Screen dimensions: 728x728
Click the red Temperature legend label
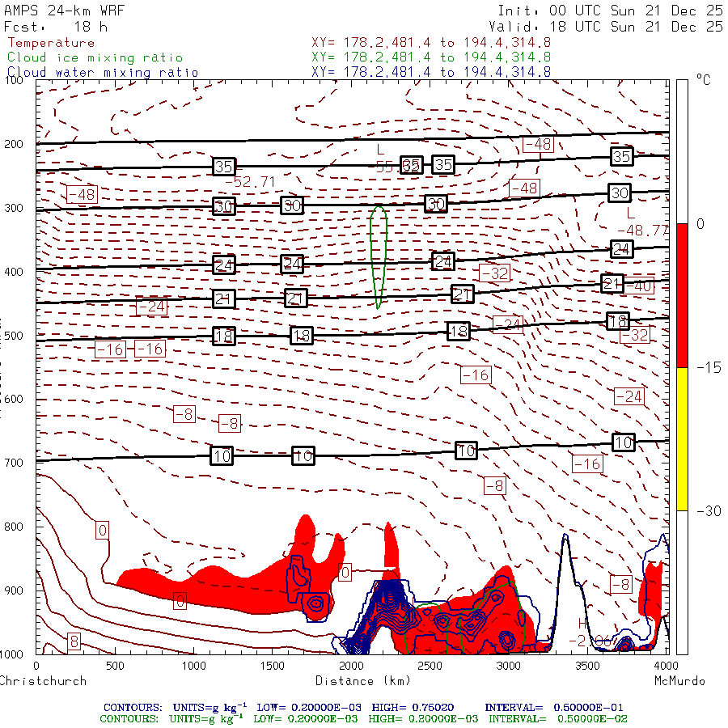click(x=51, y=43)
